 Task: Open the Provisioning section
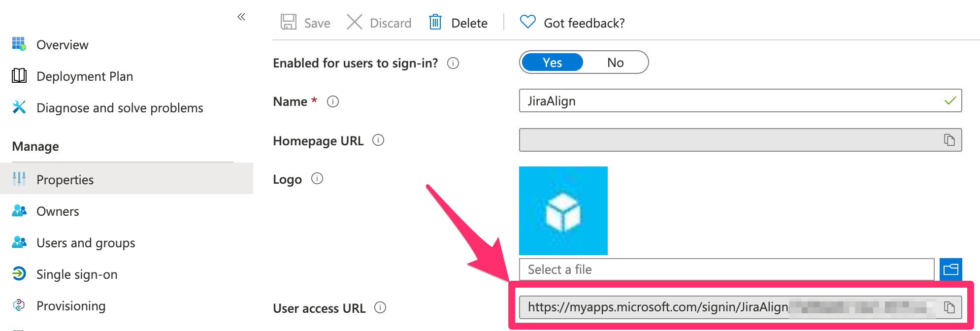coord(71,306)
